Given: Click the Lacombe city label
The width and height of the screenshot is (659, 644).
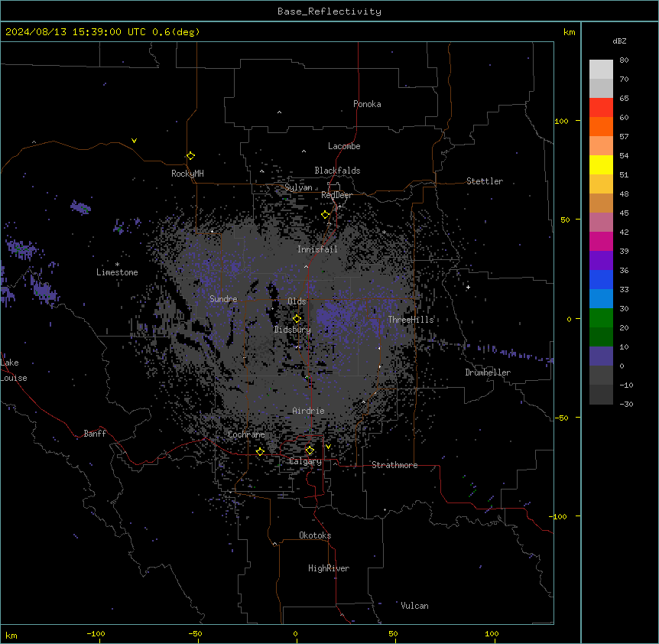Looking at the screenshot, I should [x=344, y=146].
